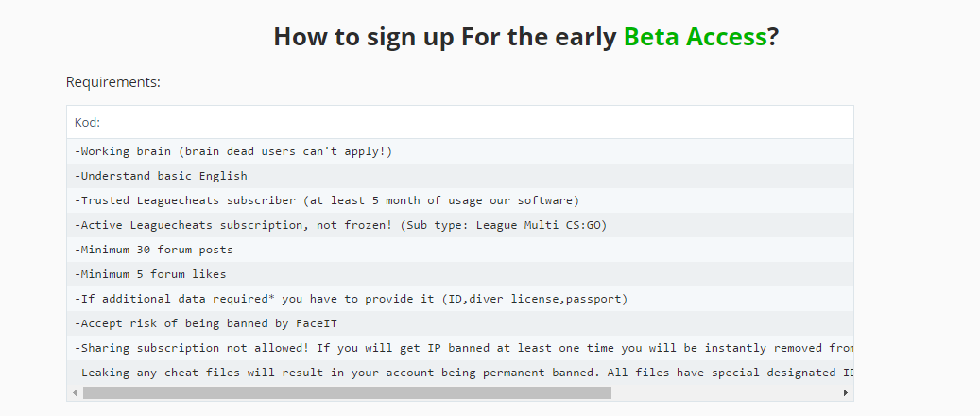
Task: Click the "If additional data required" line
Action: pyautogui.click(x=460, y=299)
